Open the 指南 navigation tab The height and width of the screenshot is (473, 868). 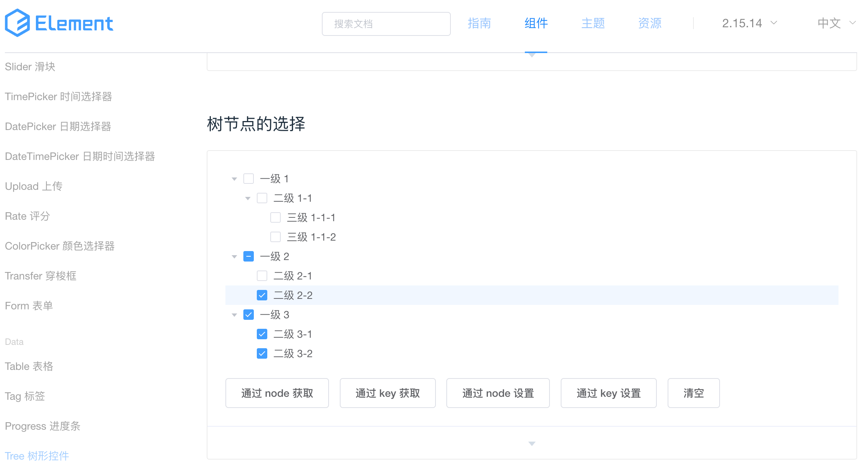pos(479,23)
